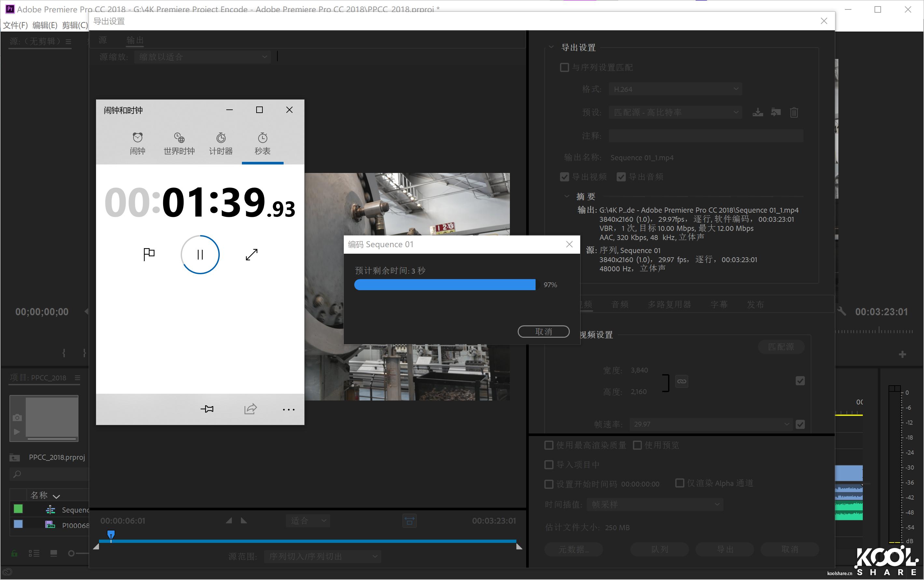Click the share icon in clock app
924x580 pixels.
click(250, 409)
